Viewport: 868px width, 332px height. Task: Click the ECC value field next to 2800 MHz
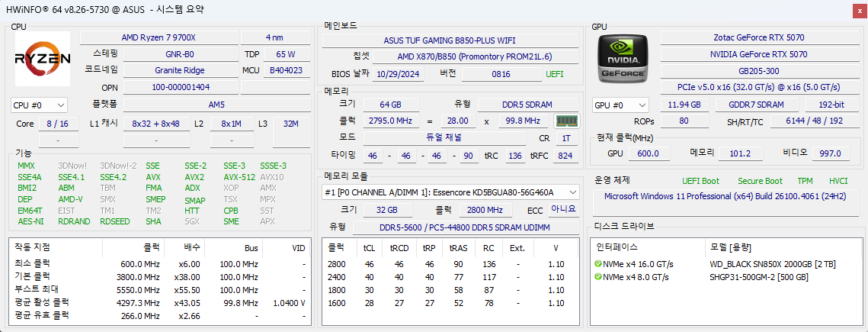(x=563, y=210)
